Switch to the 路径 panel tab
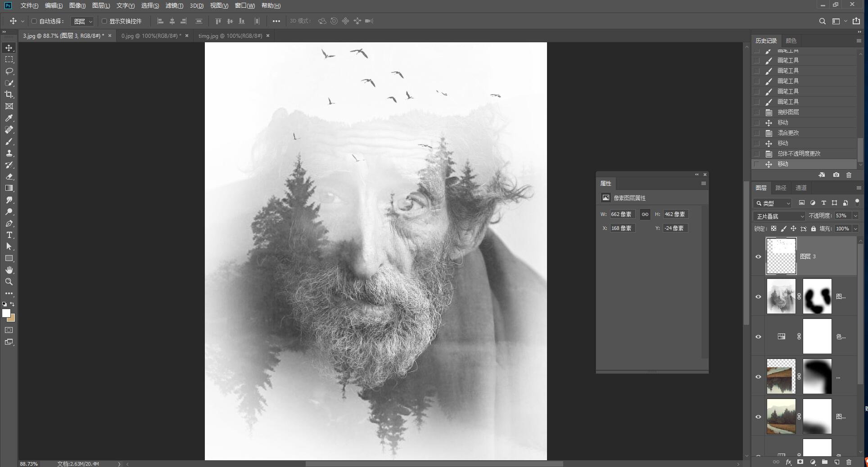This screenshot has height=467, width=868. point(781,188)
